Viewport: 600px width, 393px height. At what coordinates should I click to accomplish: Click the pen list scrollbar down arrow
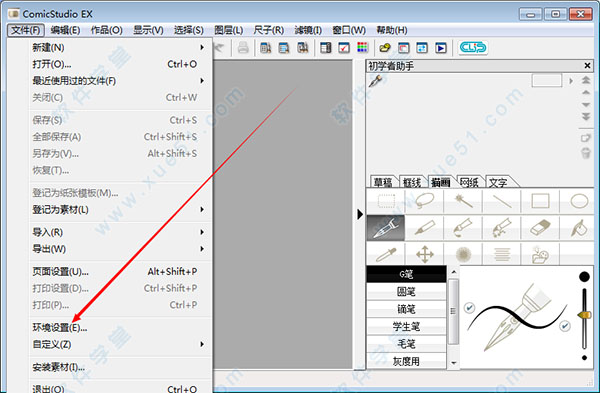(454, 363)
